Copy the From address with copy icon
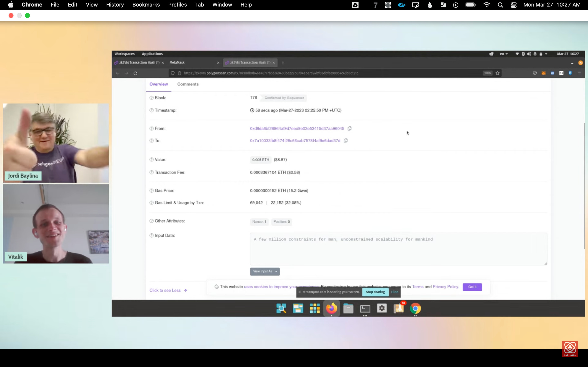Viewport: 588px width, 367px height. (x=349, y=128)
